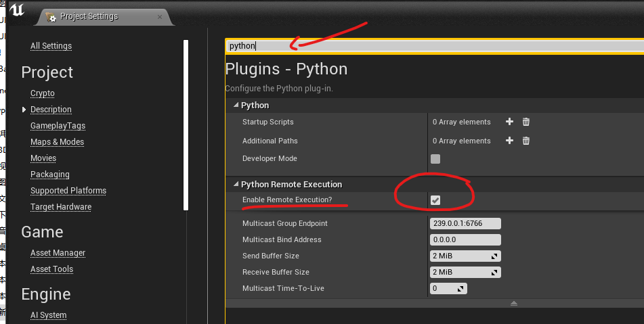Click the Multicast Group Endpoint label
Image resolution: width=644 pixels, height=324 pixels.
click(x=285, y=223)
